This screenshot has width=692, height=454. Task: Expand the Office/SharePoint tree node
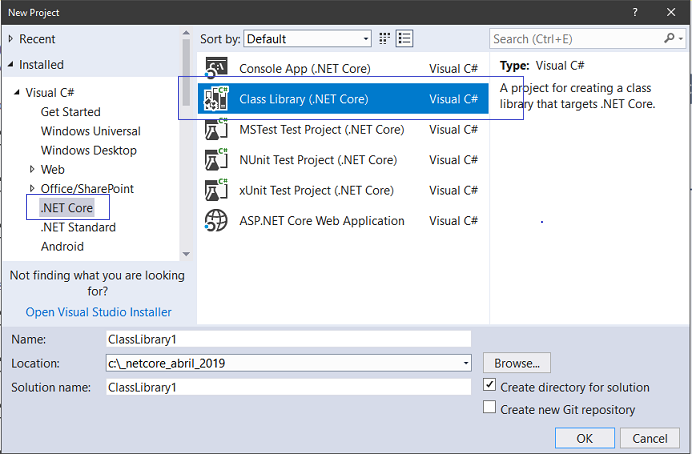(32, 188)
